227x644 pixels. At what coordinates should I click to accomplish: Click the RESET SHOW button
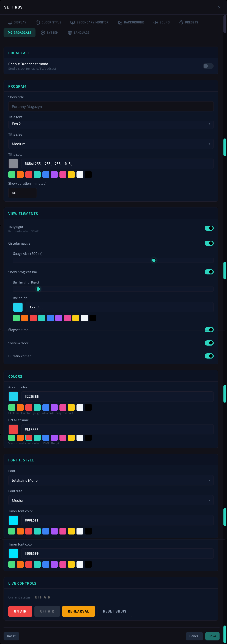pos(115,611)
